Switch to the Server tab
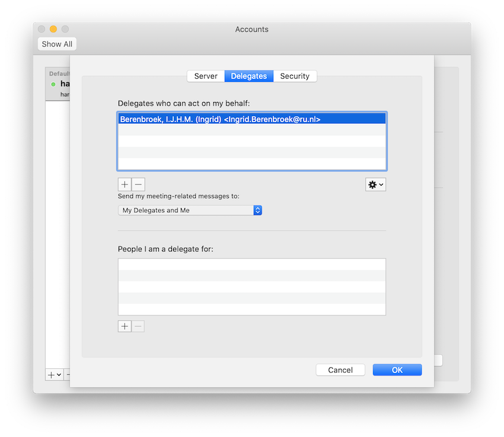This screenshot has height=437, width=504. [x=206, y=76]
